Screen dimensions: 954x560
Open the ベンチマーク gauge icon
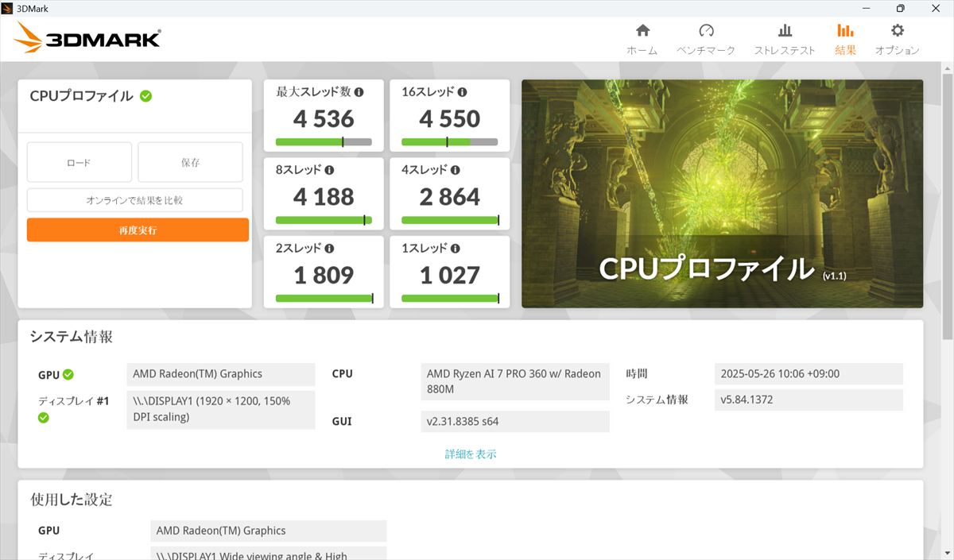[706, 30]
